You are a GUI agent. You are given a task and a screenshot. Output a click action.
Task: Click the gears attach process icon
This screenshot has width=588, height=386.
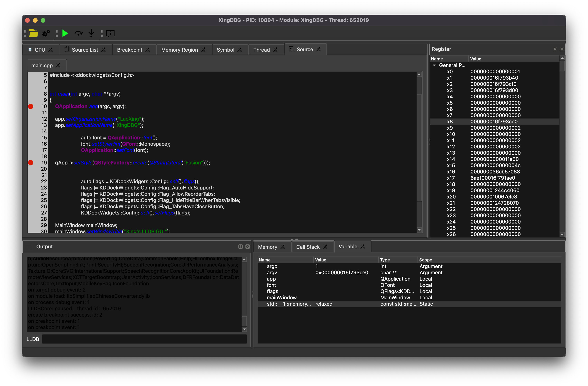coord(46,33)
